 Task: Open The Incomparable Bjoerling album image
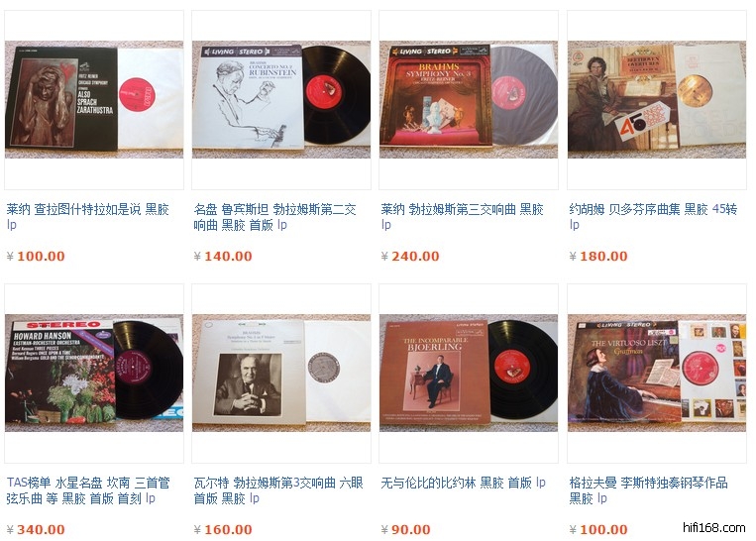point(469,373)
